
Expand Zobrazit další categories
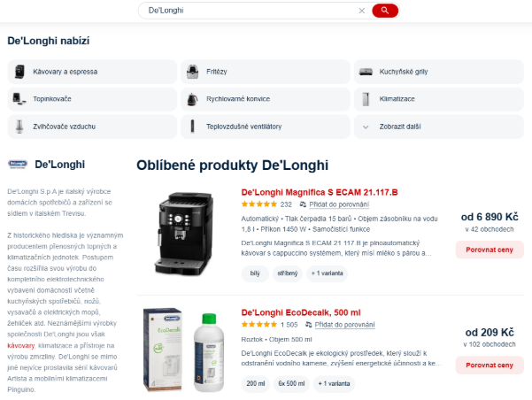pyautogui.click(x=439, y=127)
